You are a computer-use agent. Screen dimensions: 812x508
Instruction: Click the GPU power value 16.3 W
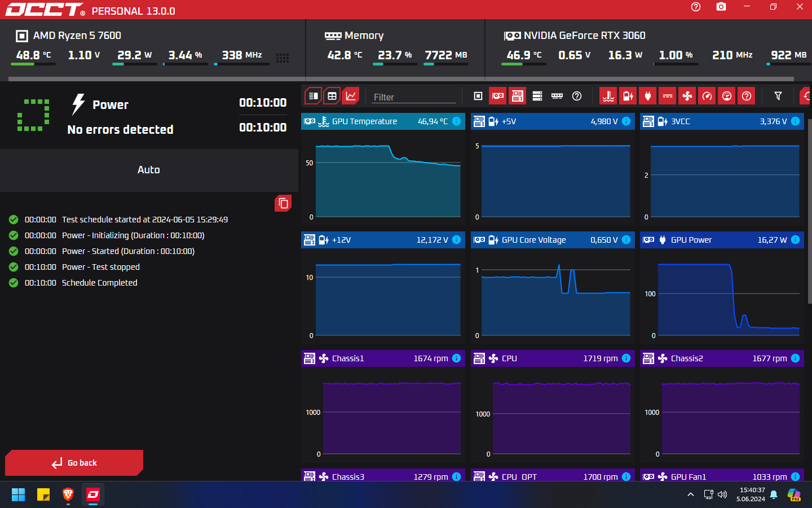625,55
